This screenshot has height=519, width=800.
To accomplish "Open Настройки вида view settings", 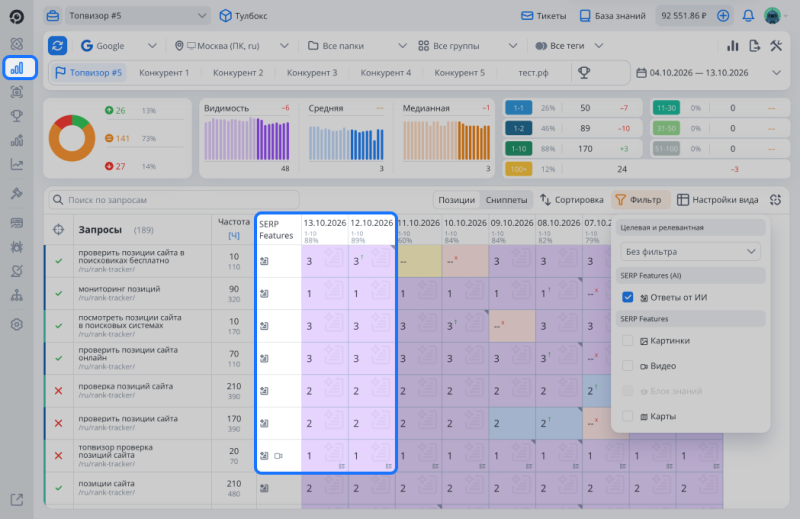I will (717, 200).
